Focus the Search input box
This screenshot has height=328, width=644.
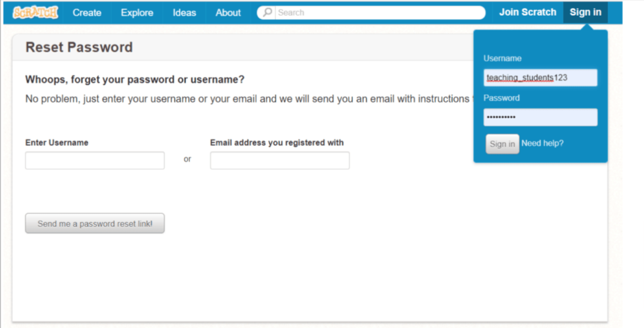click(x=378, y=12)
